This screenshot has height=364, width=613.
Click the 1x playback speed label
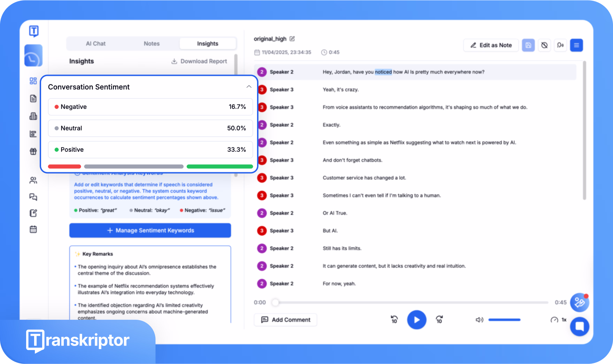tap(564, 320)
